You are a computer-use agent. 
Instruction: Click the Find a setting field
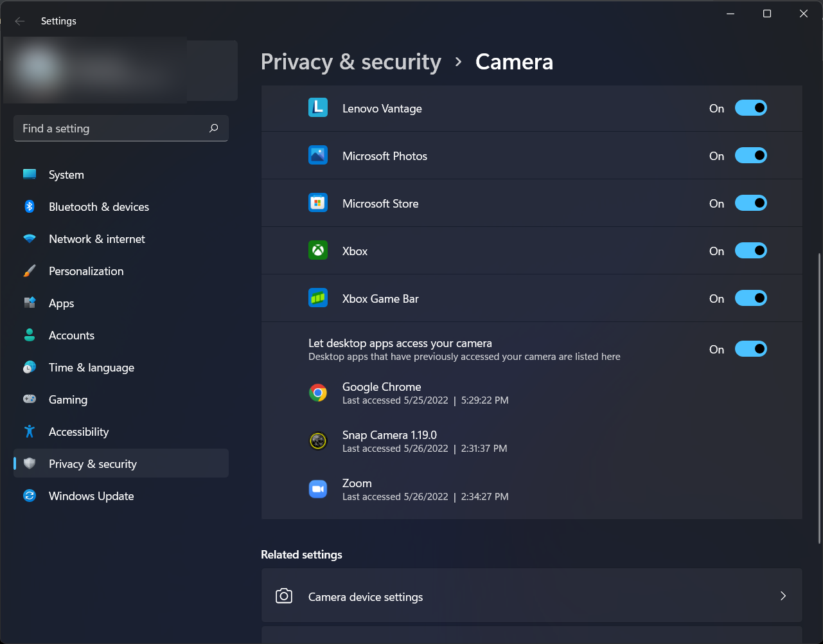[x=121, y=129]
